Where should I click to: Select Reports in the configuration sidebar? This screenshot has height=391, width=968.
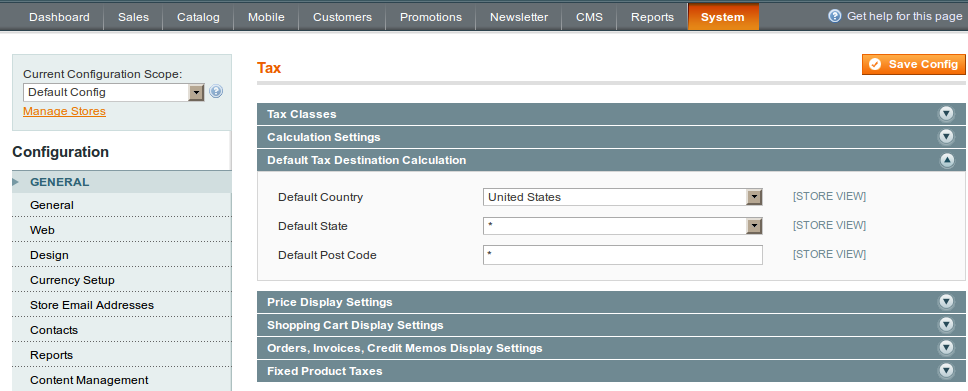pyautogui.click(x=122, y=355)
